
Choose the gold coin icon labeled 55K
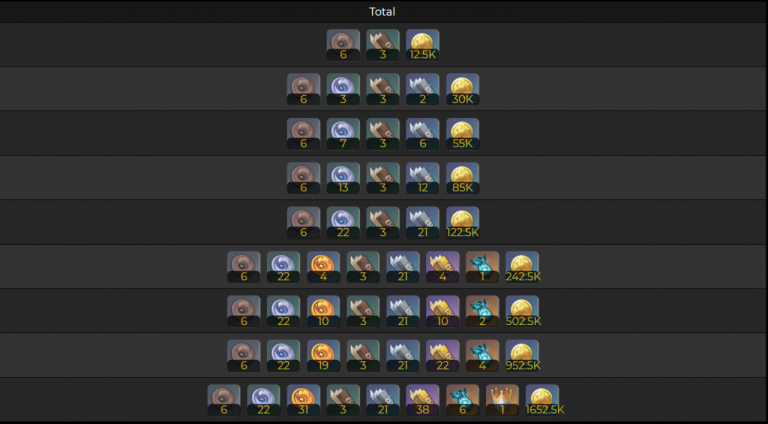pos(462,134)
